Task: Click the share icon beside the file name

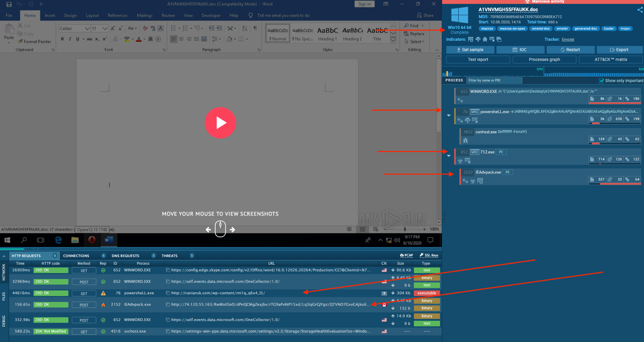Action: [639, 10]
